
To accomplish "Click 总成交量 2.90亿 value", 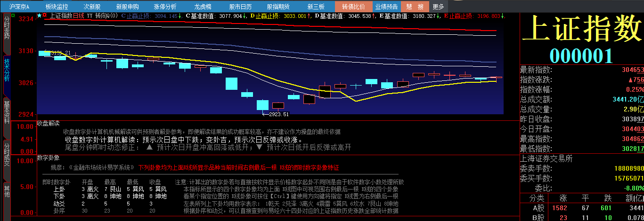I will point(634,109).
